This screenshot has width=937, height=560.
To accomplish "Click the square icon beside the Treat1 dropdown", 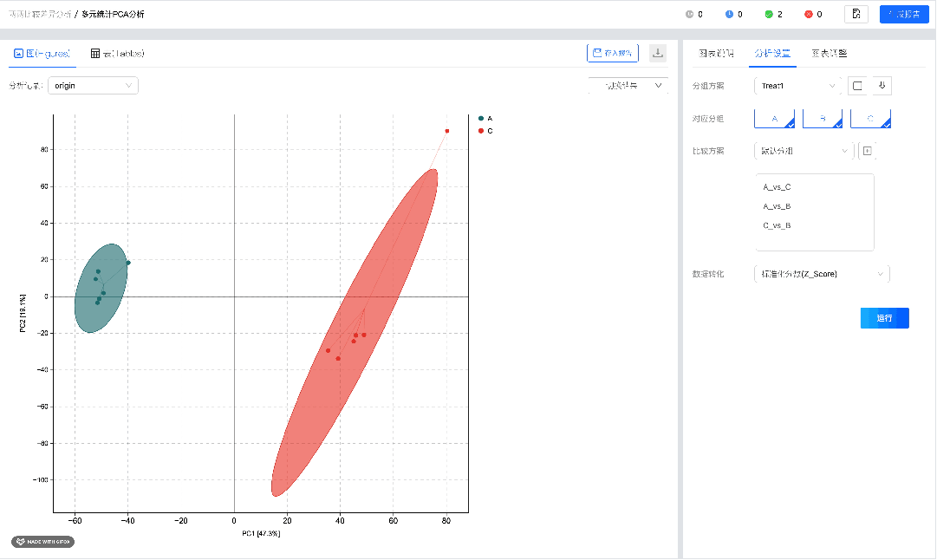I will click(x=857, y=86).
